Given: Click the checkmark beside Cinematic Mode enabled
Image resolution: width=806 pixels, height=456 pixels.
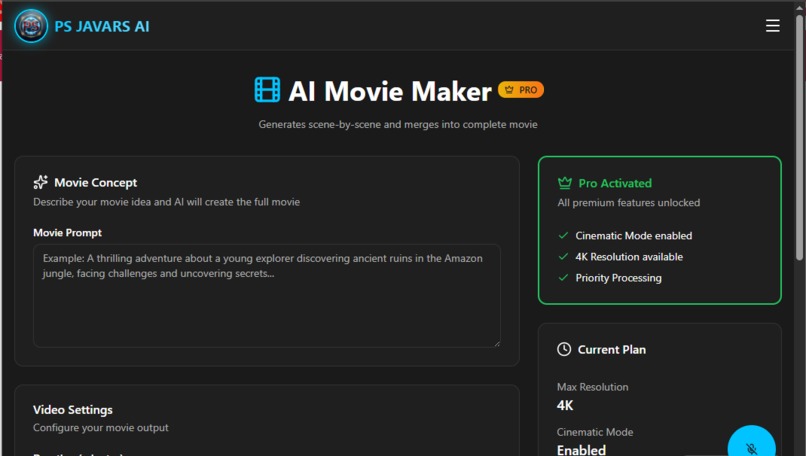Looking at the screenshot, I should [x=563, y=235].
